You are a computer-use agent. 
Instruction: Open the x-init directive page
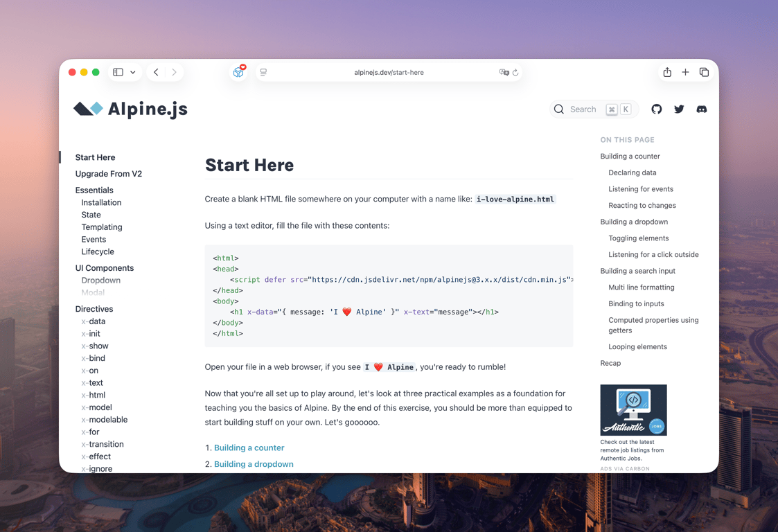point(91,333)
